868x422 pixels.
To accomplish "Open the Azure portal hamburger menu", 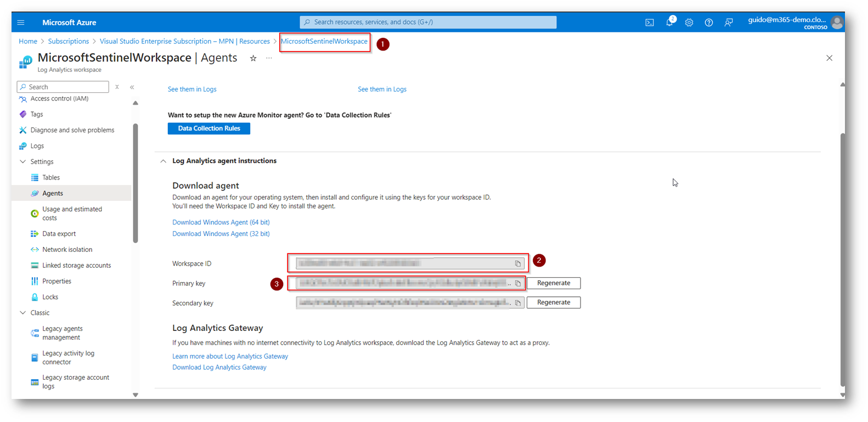I will 21,22.
